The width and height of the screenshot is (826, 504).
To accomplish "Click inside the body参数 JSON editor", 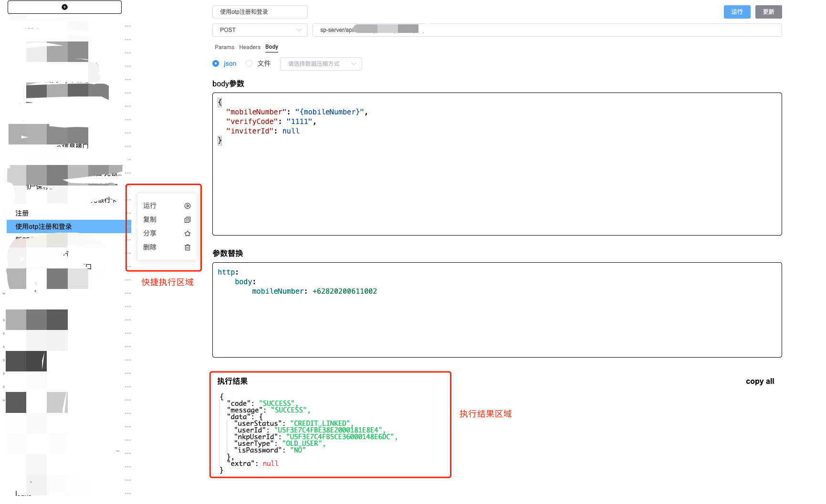I will click(497, 164).
